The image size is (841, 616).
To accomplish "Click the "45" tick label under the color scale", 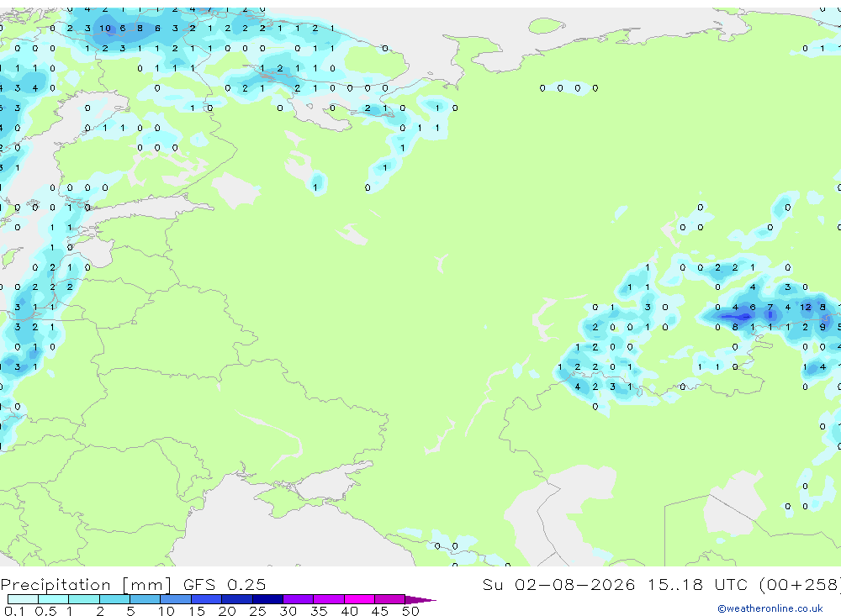I will pyautogui.click(x=380, y=611).
